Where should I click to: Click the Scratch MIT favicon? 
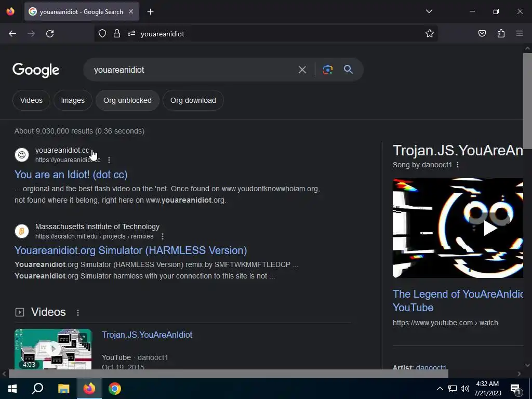(22, 231)
